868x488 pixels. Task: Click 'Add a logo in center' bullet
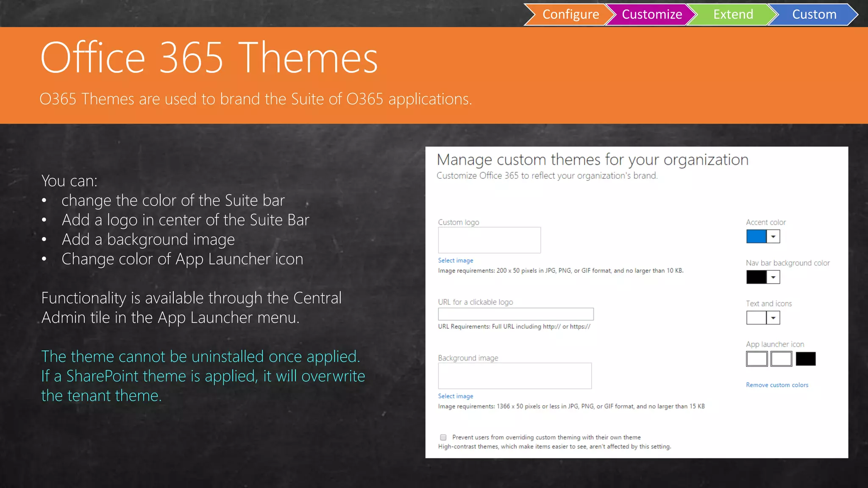[x=185, y=220]
